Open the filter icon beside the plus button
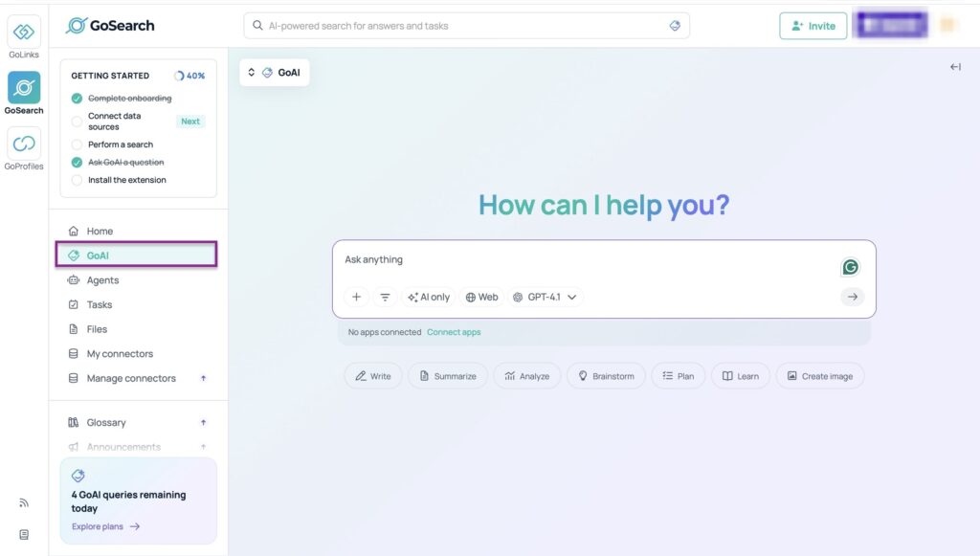The width and height of the screenshot is (980, 556). pyautogui.click(x=385, y=297)
